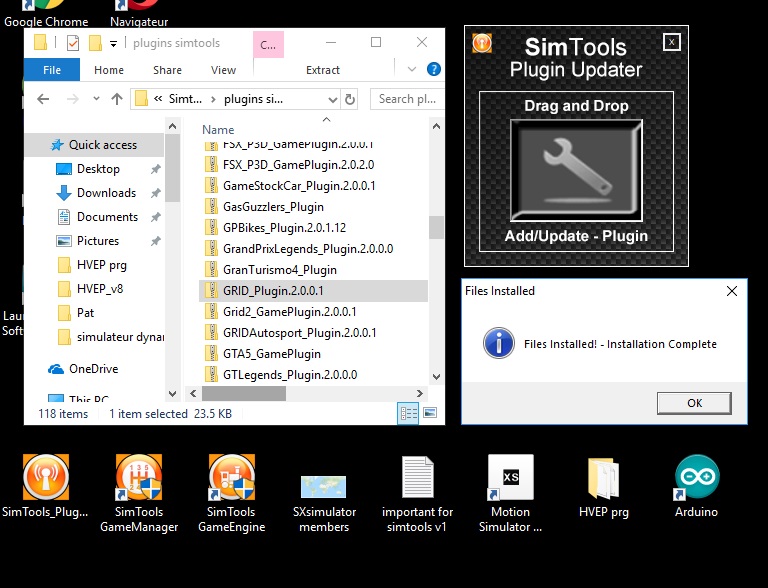768x588 pixels.
Task: Click the Search plugins field
Action: pos(408,99)
